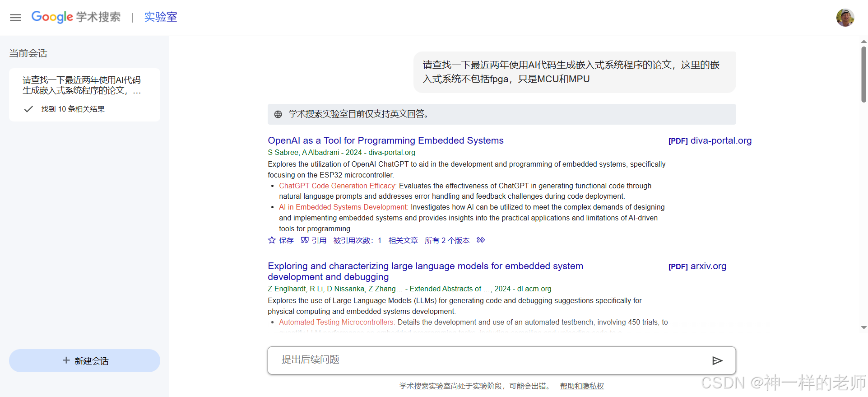
Task: Start a new conversation with 新建会话
Action: click(x=84, y=360)
